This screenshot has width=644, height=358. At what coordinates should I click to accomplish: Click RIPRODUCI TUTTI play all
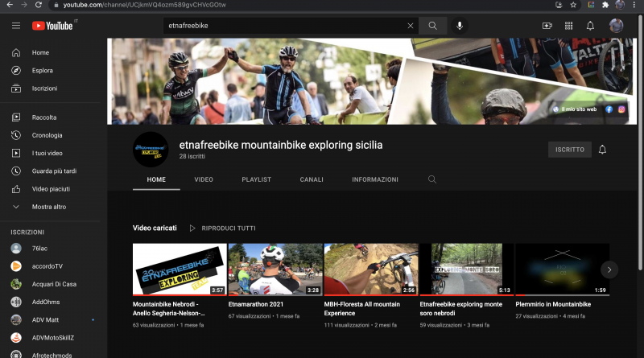point(222,228)
